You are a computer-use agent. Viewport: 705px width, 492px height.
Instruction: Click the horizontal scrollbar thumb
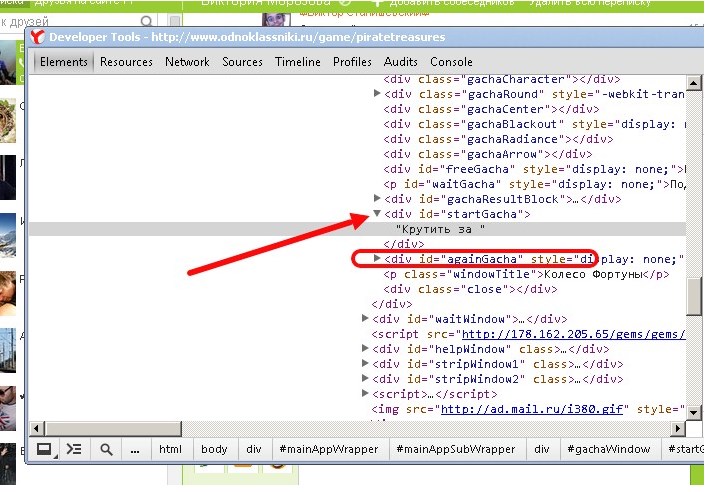113,429
